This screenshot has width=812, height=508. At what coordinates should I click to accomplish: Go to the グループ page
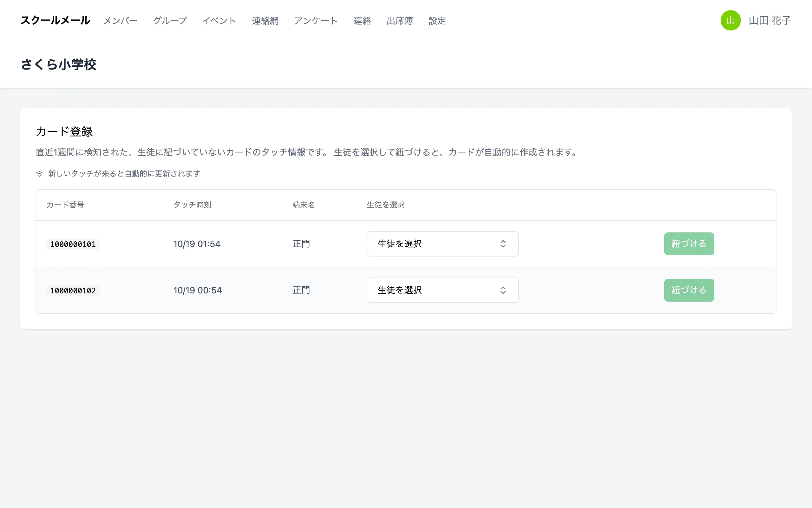point(170,21)
